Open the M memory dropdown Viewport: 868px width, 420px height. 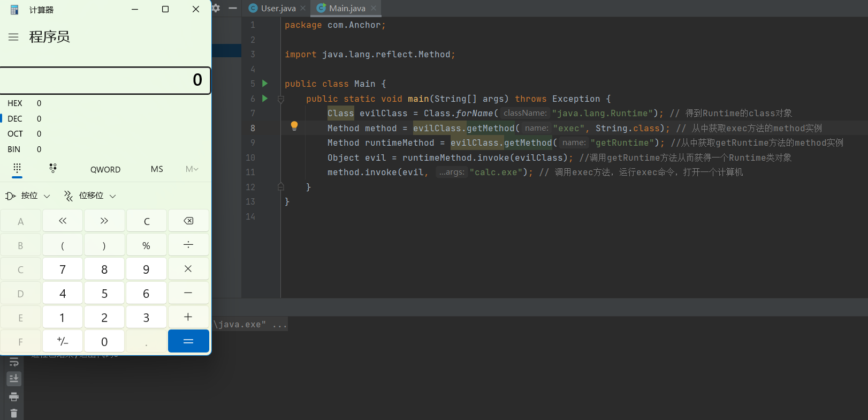(192, 169)
